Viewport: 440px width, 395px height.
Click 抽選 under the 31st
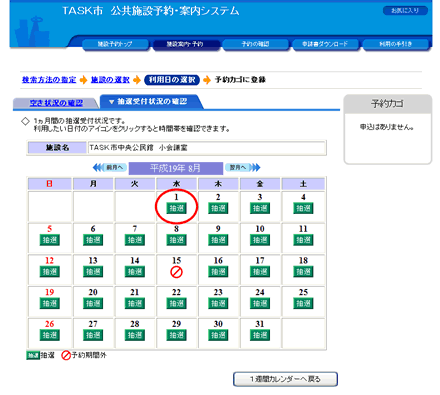coord(260,335)
